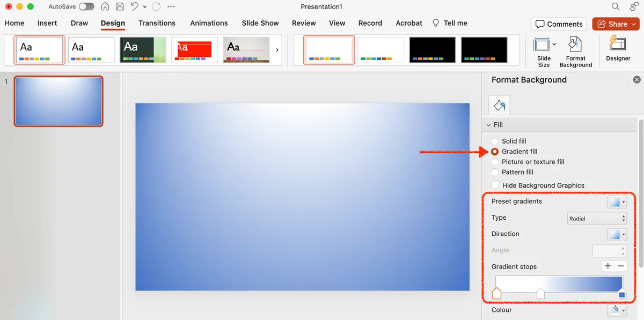Screen dimensions: 644x320
Task: Apply the dark green theme thumbnail
Action: pyautogui.click(x=144, y=50)
